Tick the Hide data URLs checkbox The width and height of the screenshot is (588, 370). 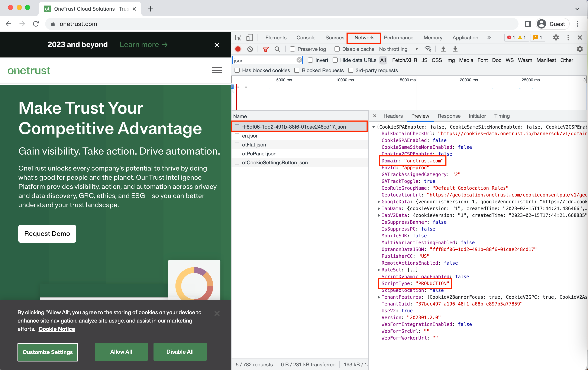(335, 60)
